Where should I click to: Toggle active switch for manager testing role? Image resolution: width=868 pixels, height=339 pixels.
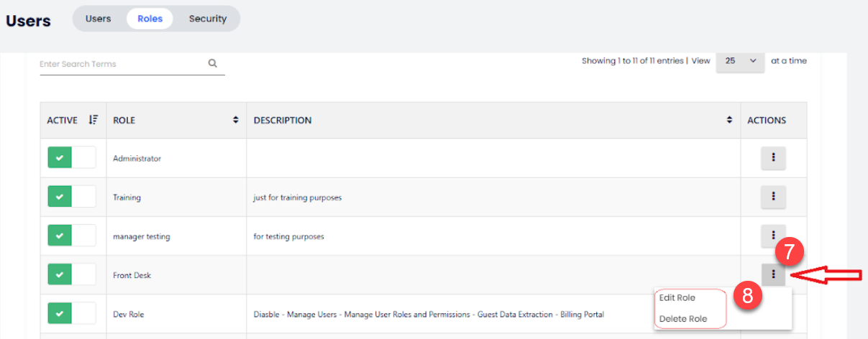71,236
